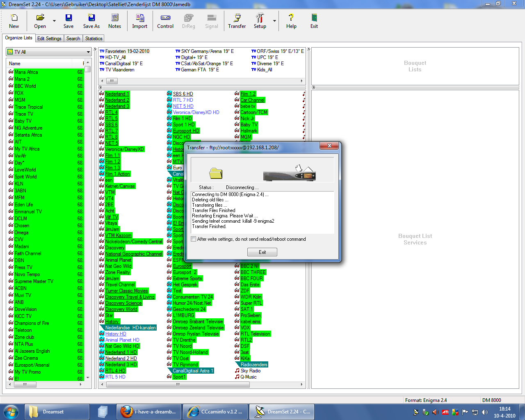This screenshot has height=420, width=525.
Task: Click the services list vertical scrollbar down arrow
Action: [x=88, y=378]
